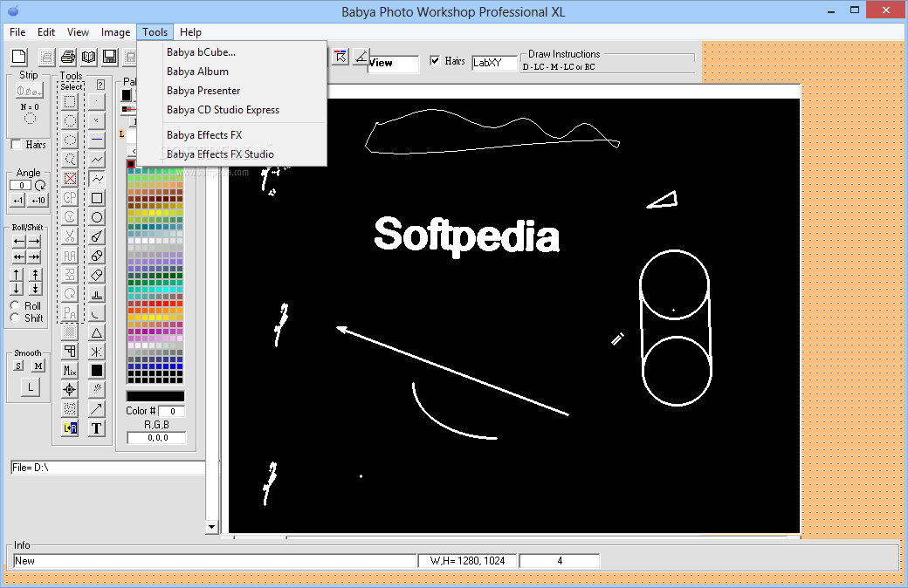This screenshot has height=588, width=908.
Task: Click the Angle value input field
Action: 21,185
